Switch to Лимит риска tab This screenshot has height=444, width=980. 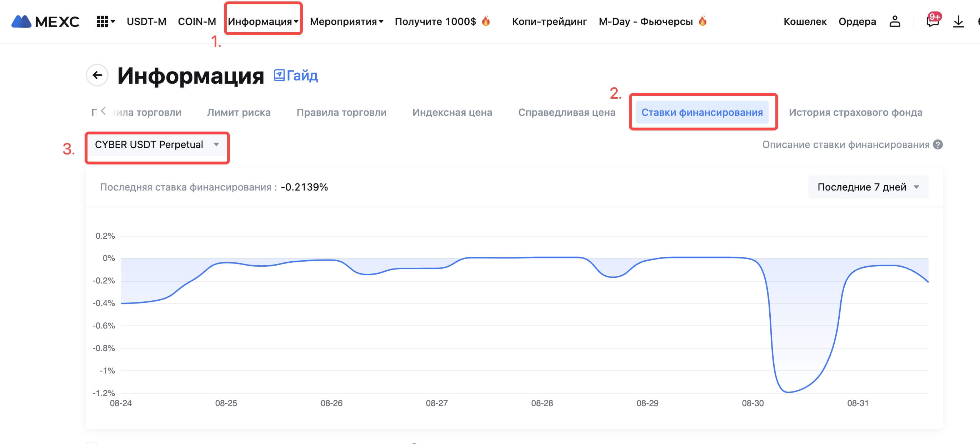tap(239, 112)
